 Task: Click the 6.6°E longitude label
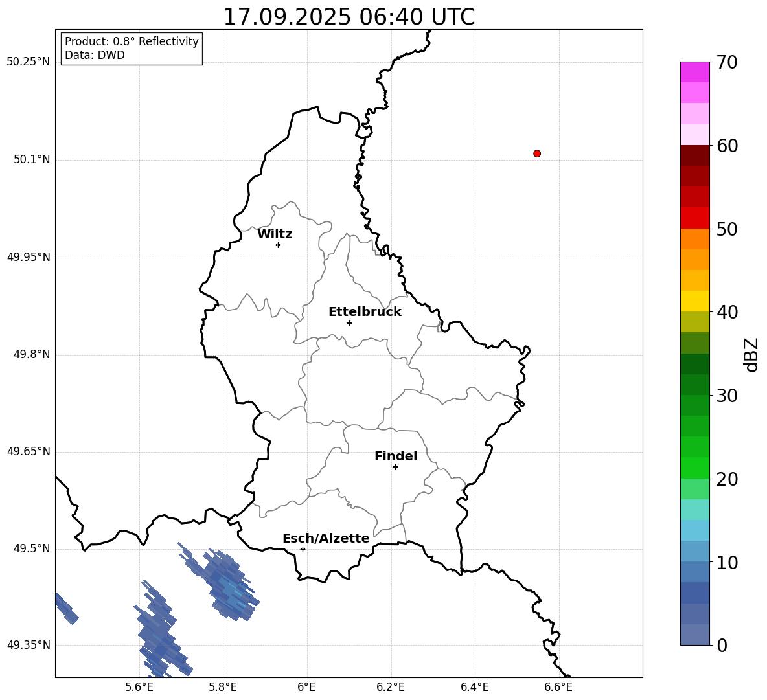pos(558,687)
